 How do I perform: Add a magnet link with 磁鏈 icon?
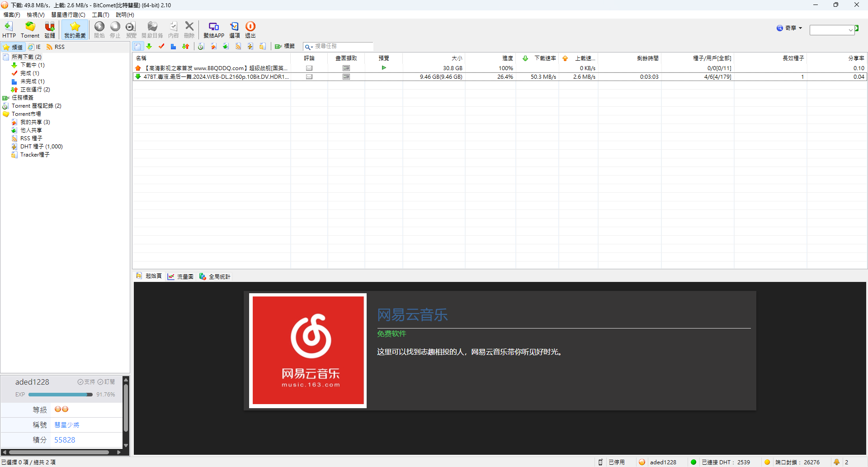50,30
